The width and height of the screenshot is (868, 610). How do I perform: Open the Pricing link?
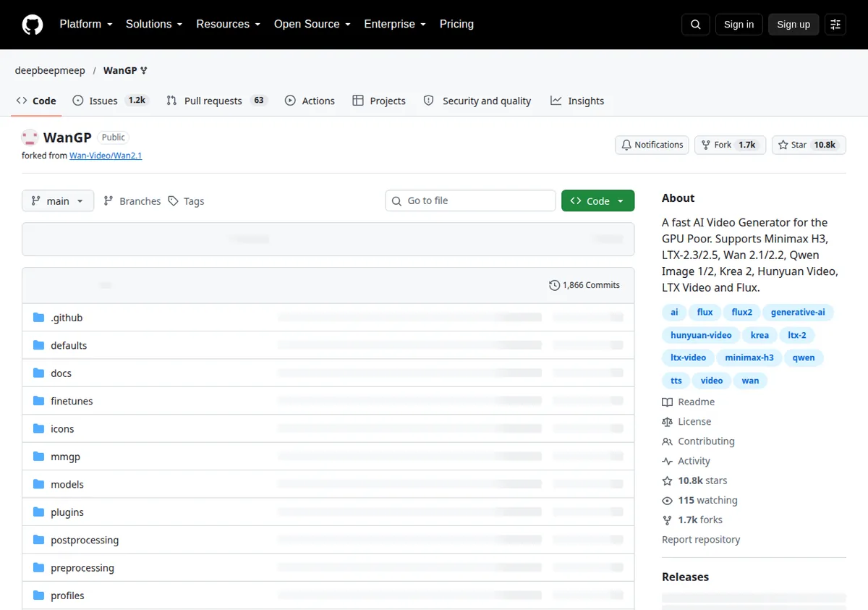pos(456,24)
